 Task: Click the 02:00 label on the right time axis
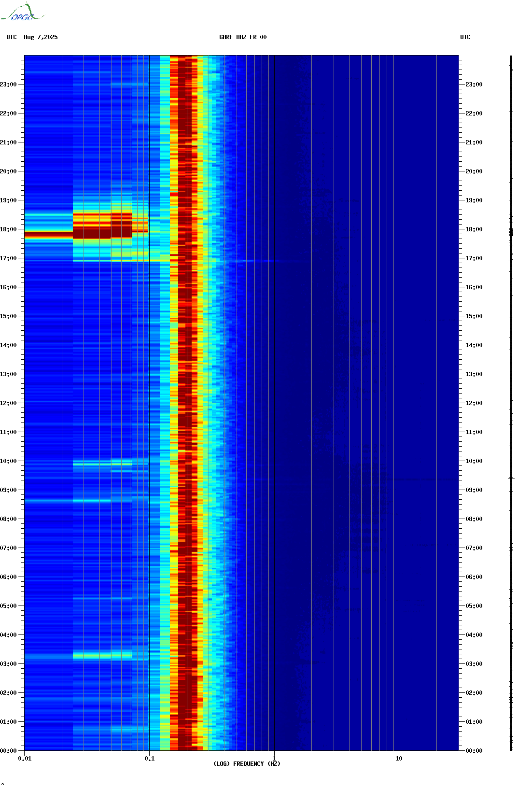[x=474, y=693]
